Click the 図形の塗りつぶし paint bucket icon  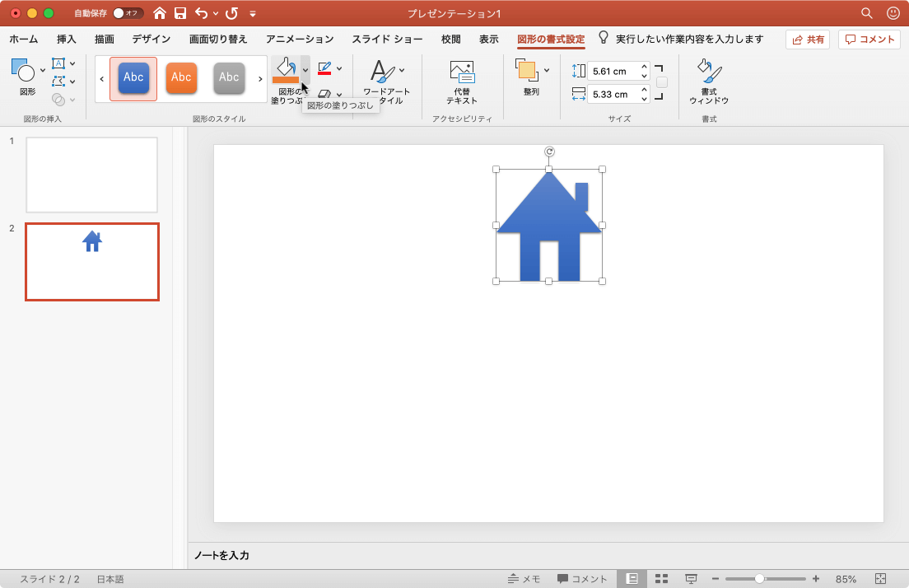point(286,71)
